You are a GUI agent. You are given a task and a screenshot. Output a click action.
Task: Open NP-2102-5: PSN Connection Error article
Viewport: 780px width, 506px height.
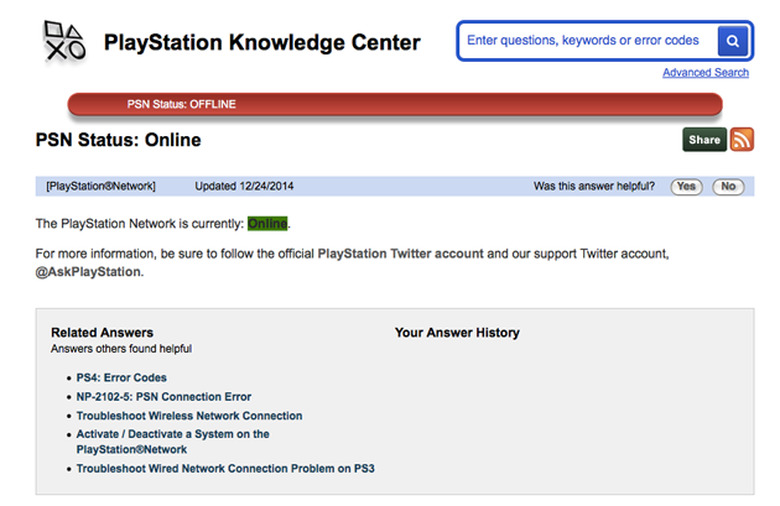[163, 397]
